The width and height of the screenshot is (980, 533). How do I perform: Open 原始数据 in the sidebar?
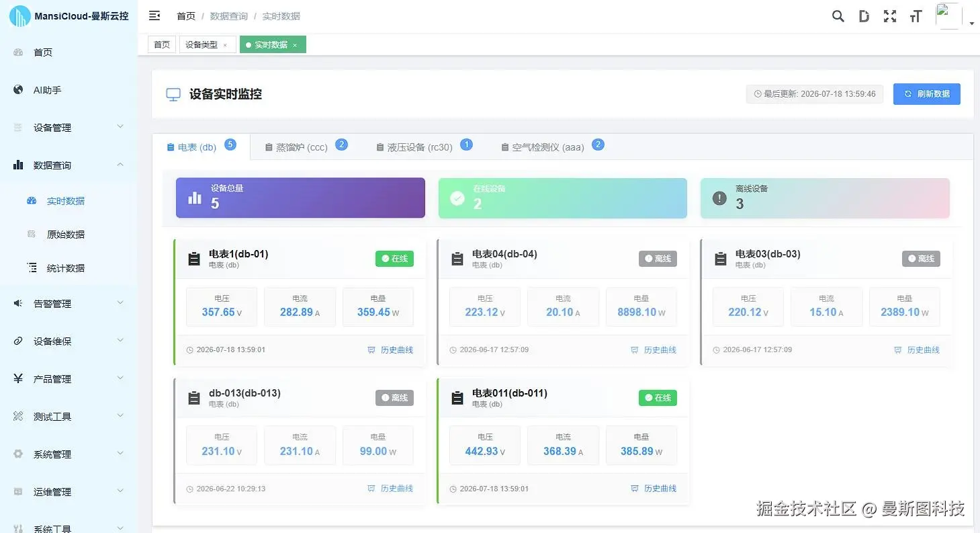click(69, 235)
